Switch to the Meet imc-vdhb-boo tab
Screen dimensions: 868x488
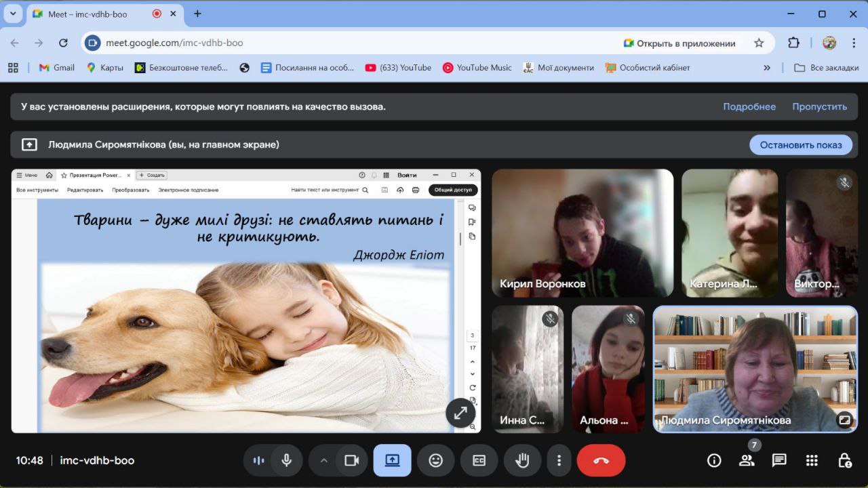coord(88,14)
